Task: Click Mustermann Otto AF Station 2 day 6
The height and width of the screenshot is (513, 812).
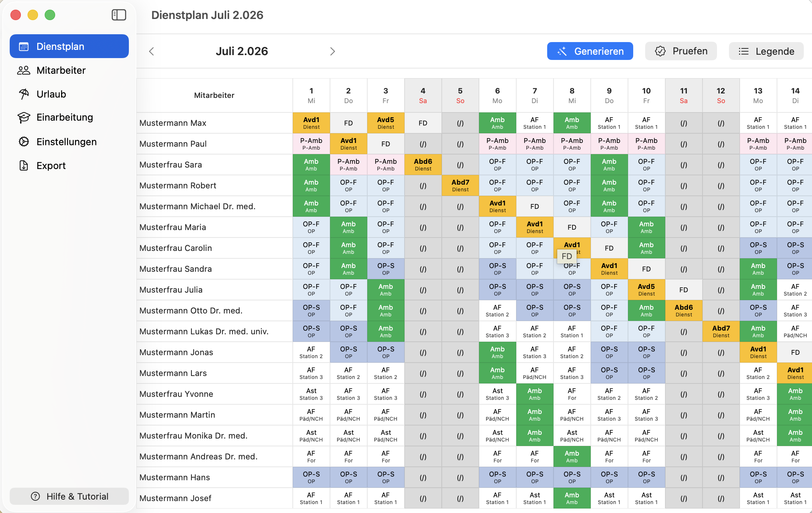Action: tap(498, 310)
